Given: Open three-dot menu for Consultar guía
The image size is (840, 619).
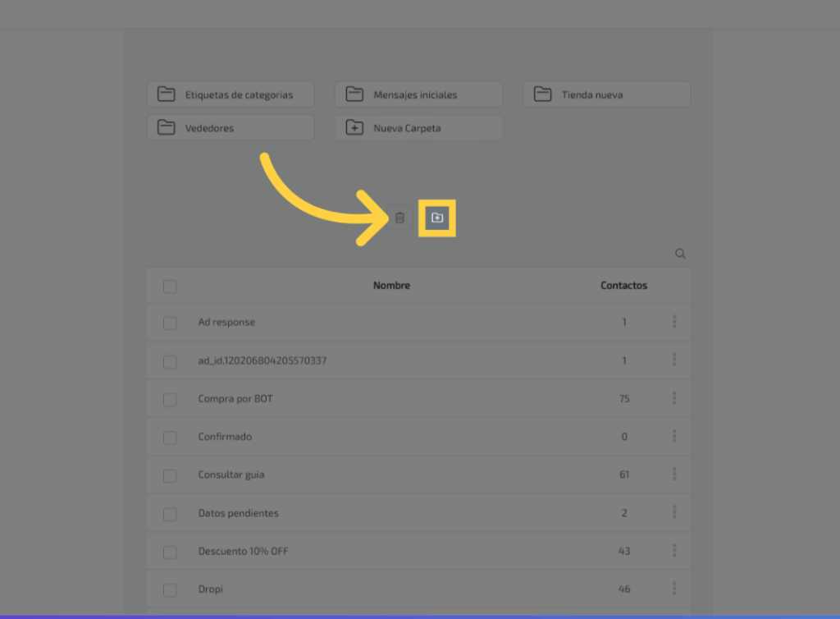Looking at the screenshot, I should coord(674,475).
